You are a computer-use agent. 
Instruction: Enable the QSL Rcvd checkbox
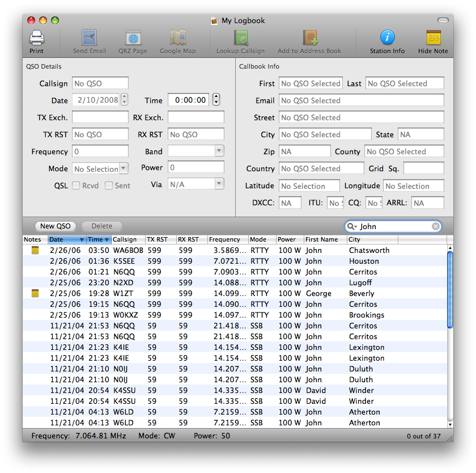pyautogui.click(x=76, y=185)
